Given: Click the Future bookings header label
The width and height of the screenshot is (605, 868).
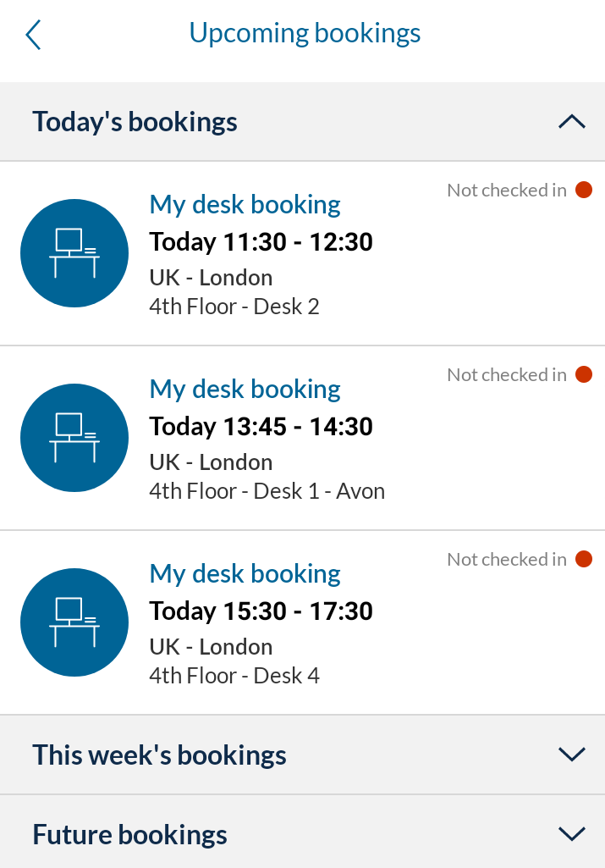Looking at the screenshot, I should click(x=130, y=834).
